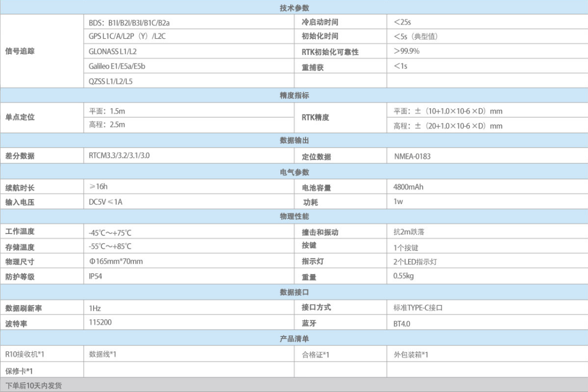Click the 下单后10天内发货 footer note
This screenshot has height=392, width=588.
(x=33, y=386)
